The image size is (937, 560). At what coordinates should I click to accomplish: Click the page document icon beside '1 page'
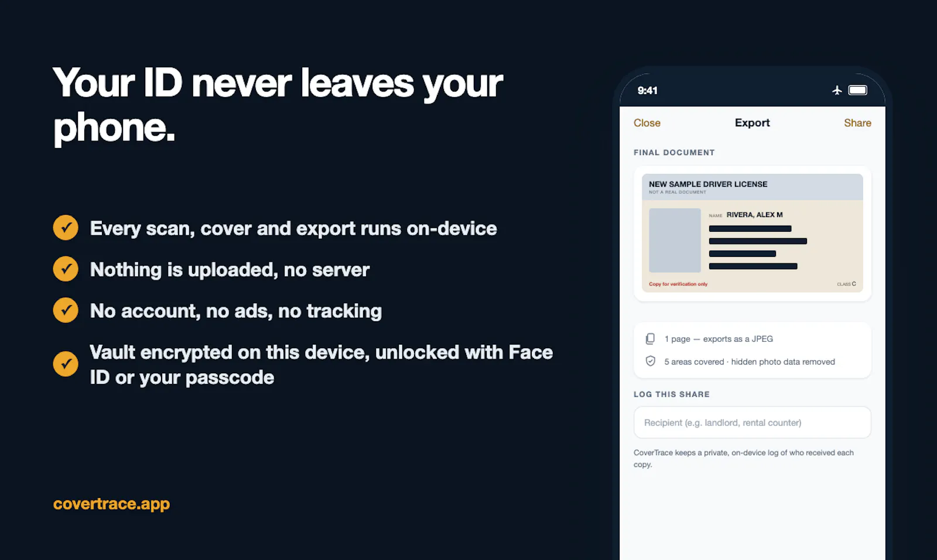[x=650, y=339]
